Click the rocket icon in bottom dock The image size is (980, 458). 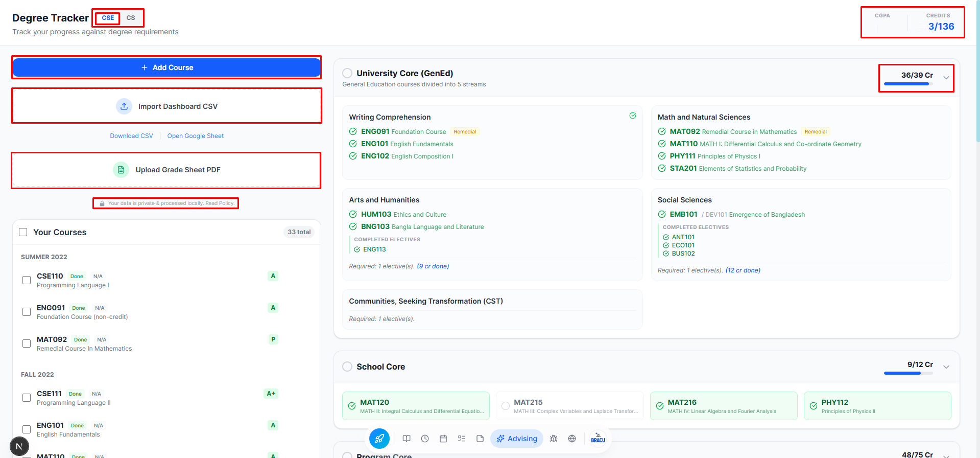click(x=379, y=439)
